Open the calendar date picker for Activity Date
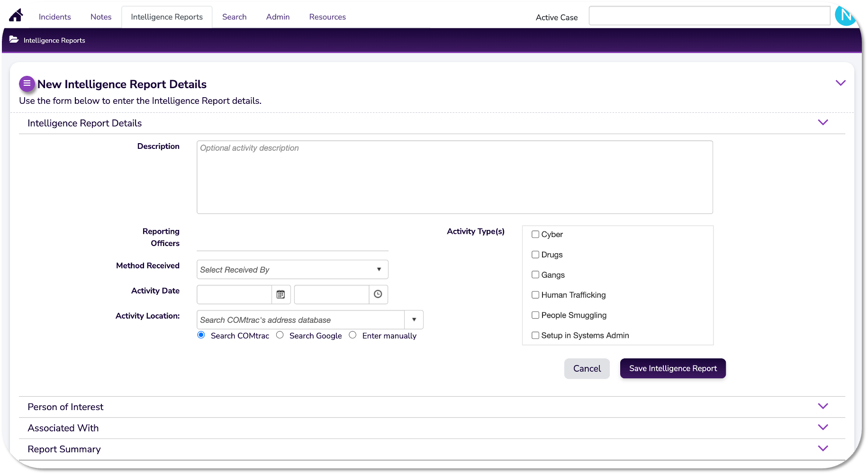Viewport: 868px width, 475px height. pyautogui.click(x=280, y=294)
